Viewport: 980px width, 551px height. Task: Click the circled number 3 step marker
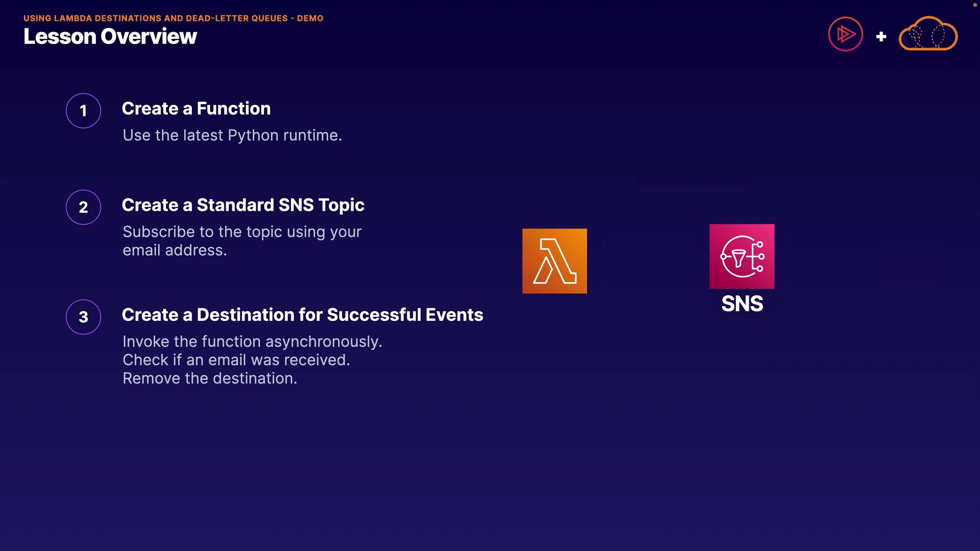pos(83,317)
